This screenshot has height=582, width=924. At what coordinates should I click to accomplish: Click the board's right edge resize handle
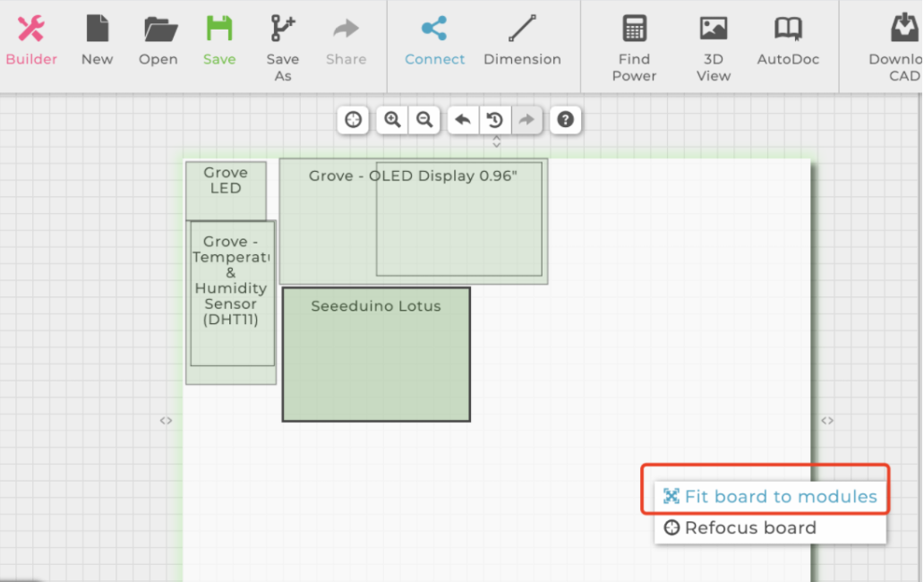tap(827, 421)
